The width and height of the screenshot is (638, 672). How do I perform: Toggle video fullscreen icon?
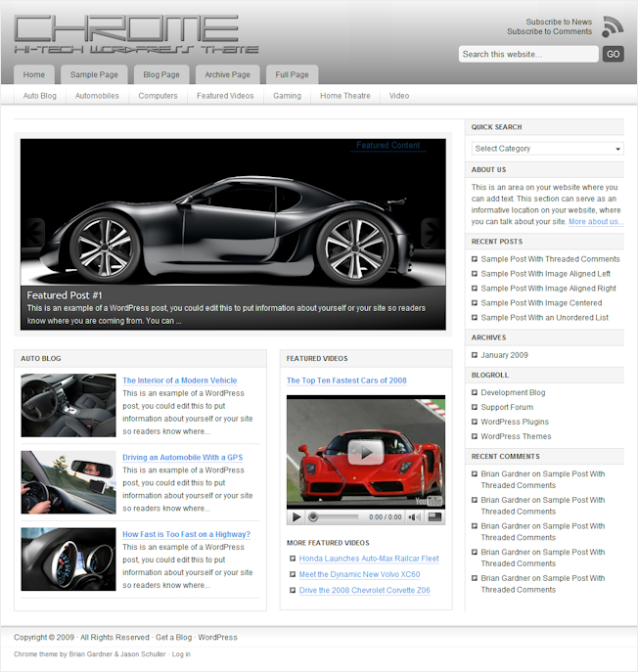point(434,517)
